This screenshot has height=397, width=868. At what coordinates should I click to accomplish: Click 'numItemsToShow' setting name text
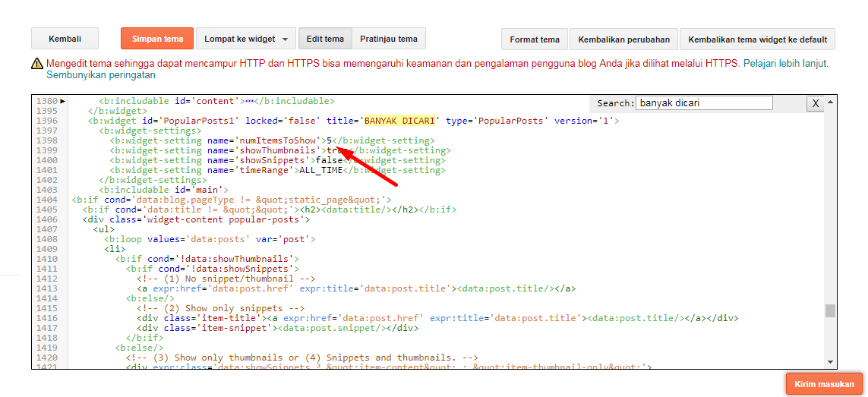click(x=279, y=140)
